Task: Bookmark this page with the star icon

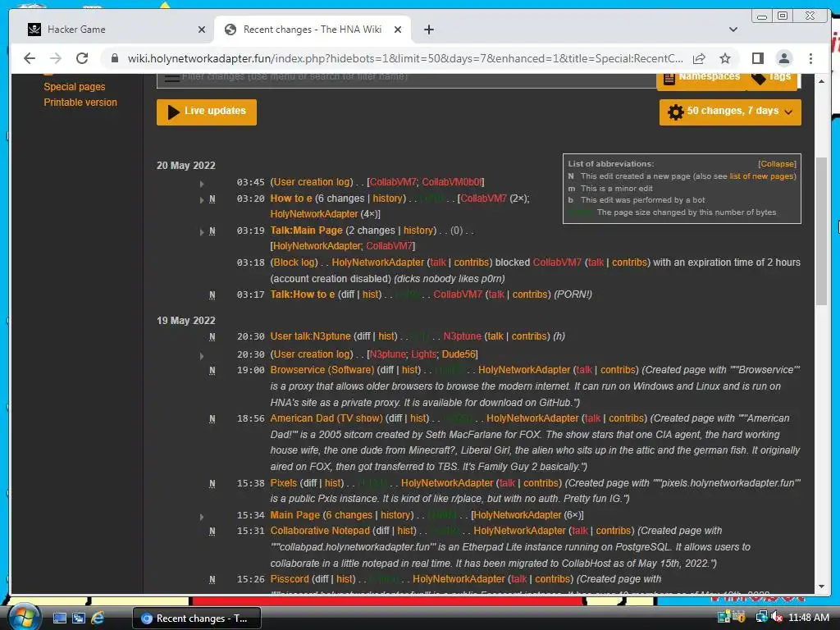Action: coord(725,58)
